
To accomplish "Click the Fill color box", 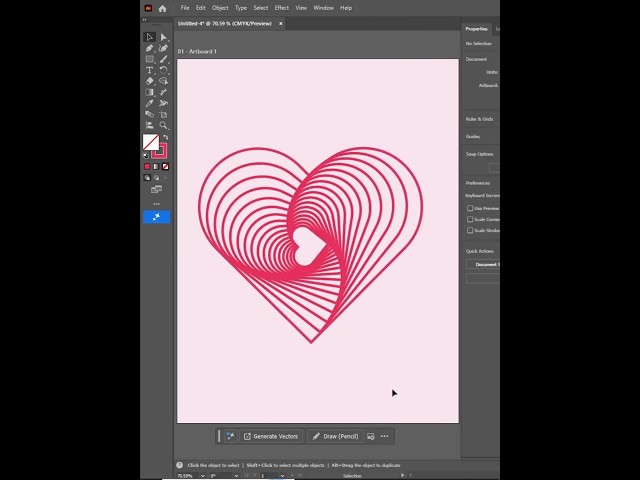I will [151, 142].
